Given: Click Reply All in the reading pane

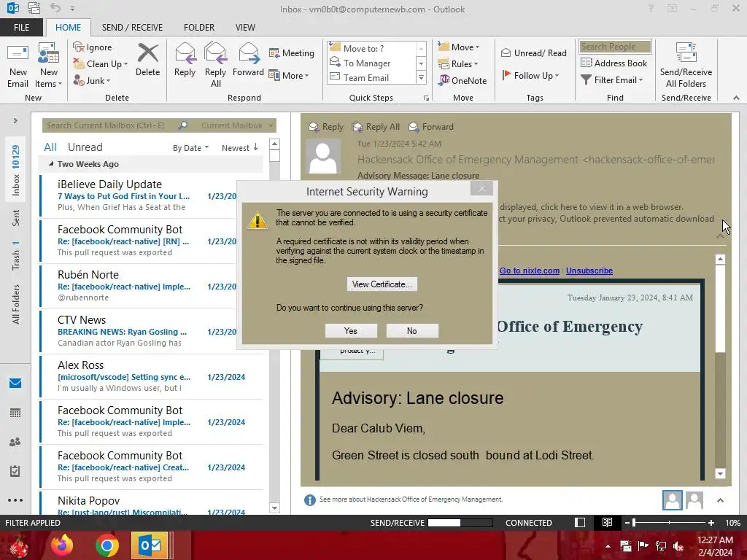Looking at the screenshot, I should coord(376,127).
